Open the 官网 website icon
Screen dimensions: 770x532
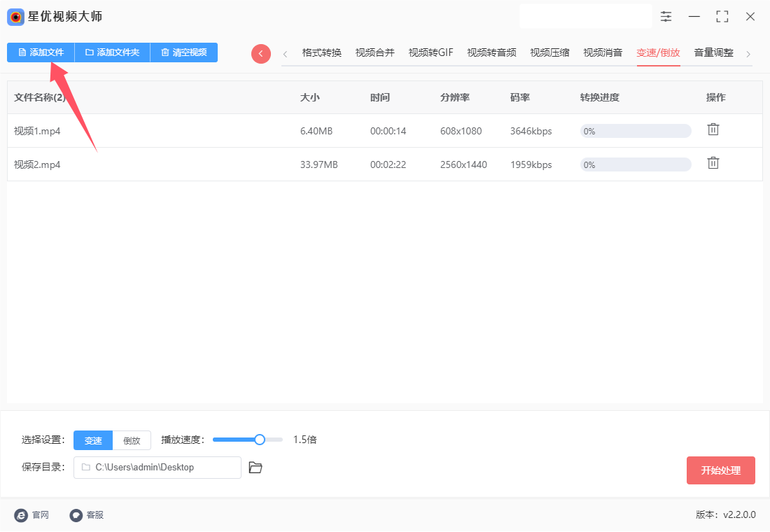(21, 514)
